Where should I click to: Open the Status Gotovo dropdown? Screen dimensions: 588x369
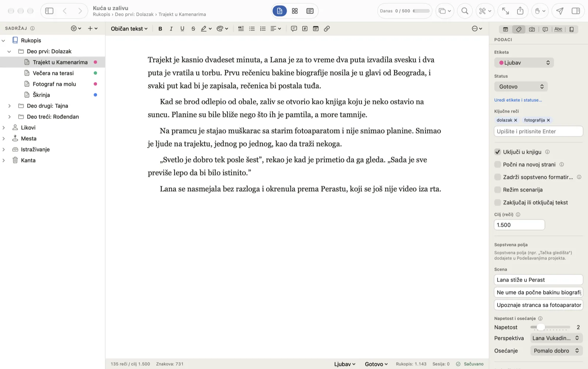(521, 87)
